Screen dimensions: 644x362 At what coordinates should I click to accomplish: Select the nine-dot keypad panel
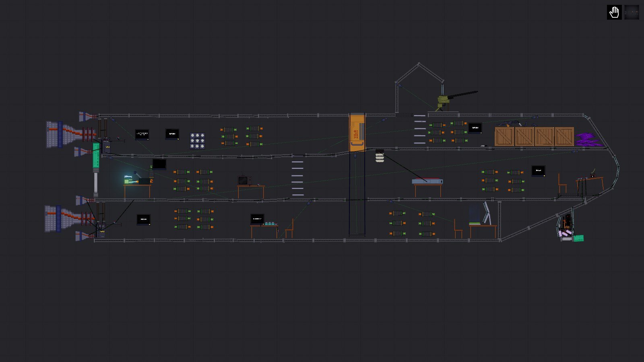pyautogui.click(x=197, y=141)
